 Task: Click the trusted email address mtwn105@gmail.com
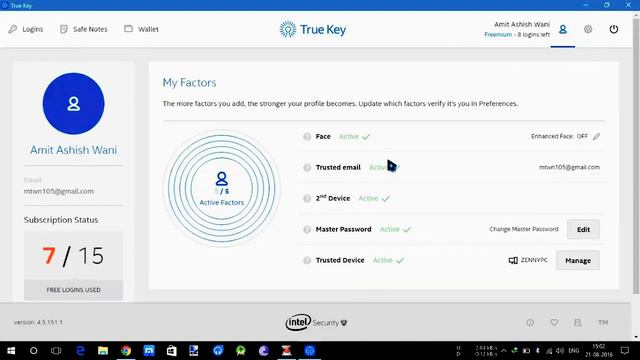(569, 167)
